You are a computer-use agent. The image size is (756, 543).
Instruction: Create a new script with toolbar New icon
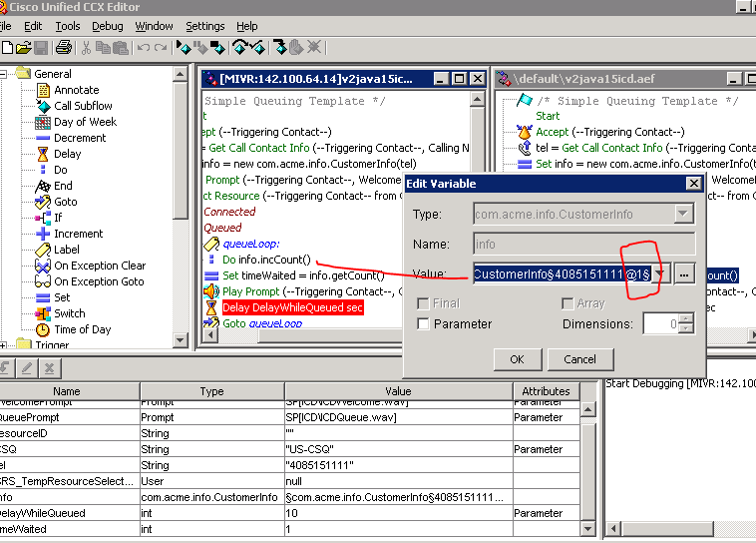tap(7, 47)
